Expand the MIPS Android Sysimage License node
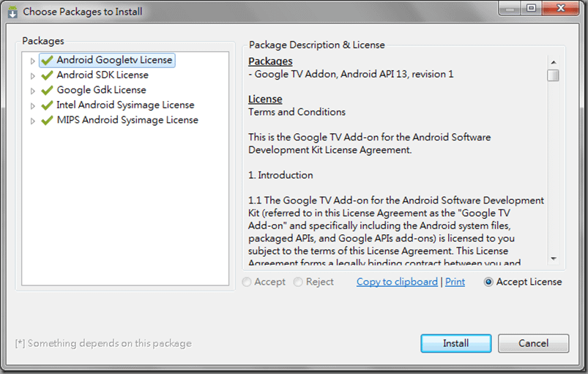The image size is (588, 374). [33, 121]
